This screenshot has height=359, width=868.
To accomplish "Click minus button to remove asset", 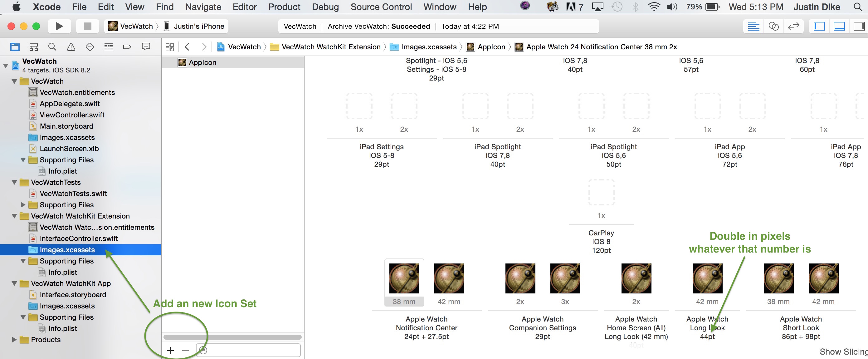I will click(x=186, y=351).
